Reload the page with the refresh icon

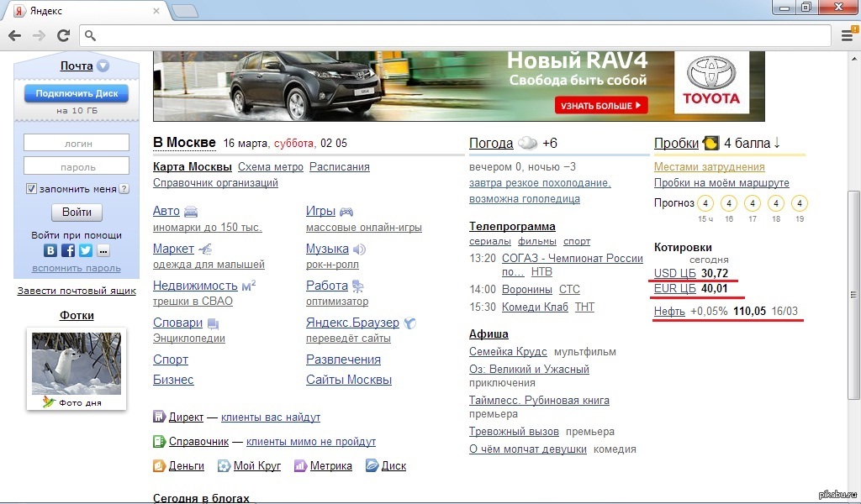tap(63, 35)
